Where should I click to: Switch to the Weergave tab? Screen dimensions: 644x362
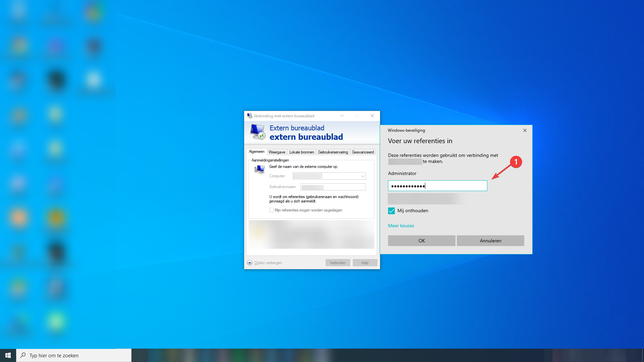tap(277, 152)
